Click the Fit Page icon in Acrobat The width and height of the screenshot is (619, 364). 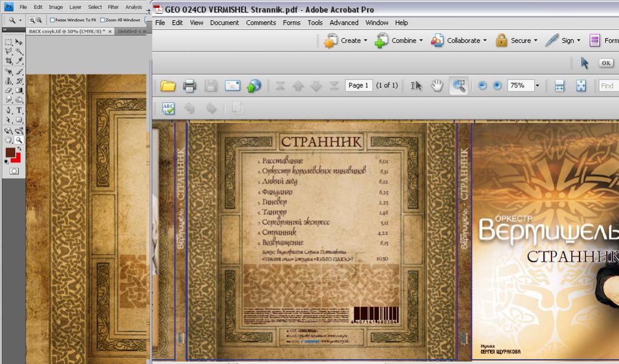click(581, 85)
